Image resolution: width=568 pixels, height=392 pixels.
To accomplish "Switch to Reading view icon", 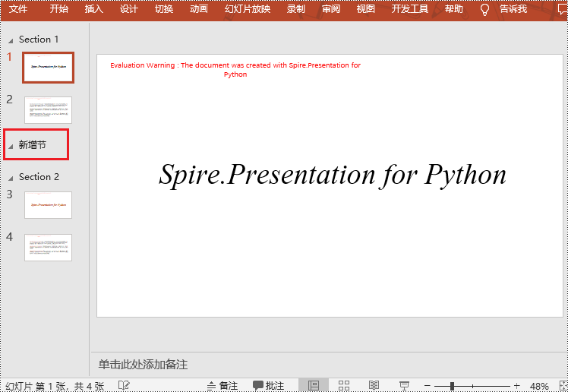I will pyautogui.click(x=374, y=385).
